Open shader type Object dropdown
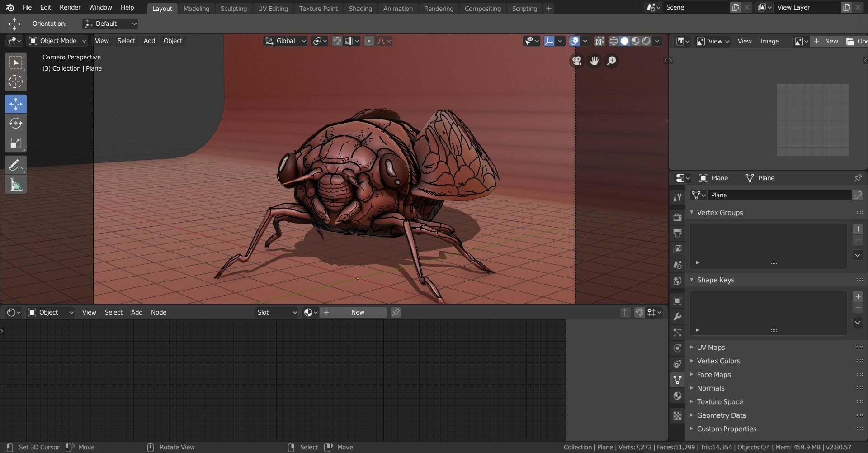Viewport: 868px width, 453px height. click(50, 312)
